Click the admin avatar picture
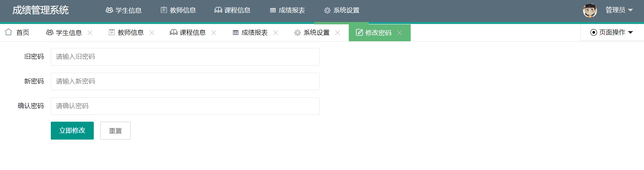 point(589,10)
